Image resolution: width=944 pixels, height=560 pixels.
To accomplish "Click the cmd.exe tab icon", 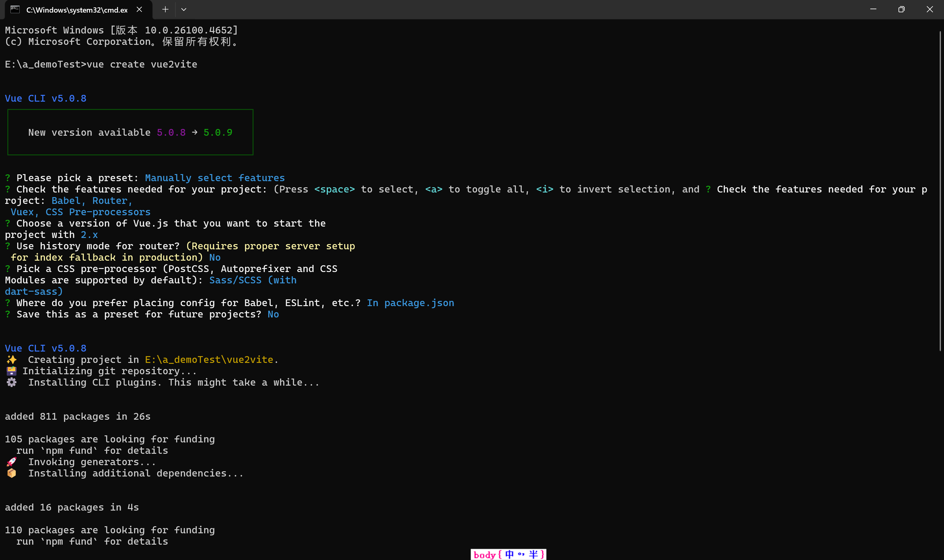I will point(15,10).
